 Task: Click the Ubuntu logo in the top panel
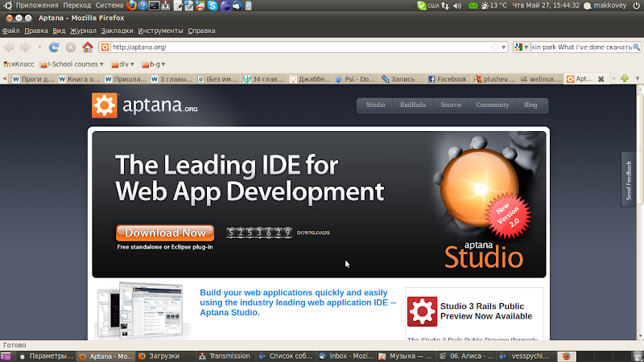point(8,6)
